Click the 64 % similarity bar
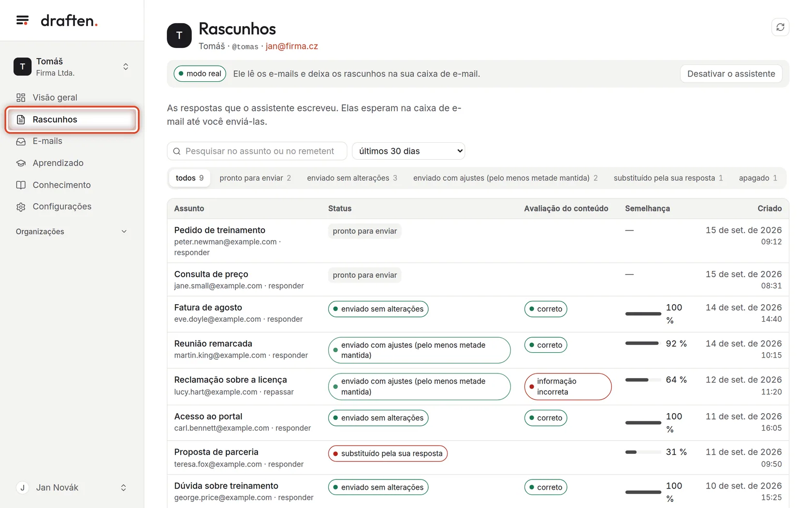812x508 pixels. pyautogui.click(x=643, y=380)
